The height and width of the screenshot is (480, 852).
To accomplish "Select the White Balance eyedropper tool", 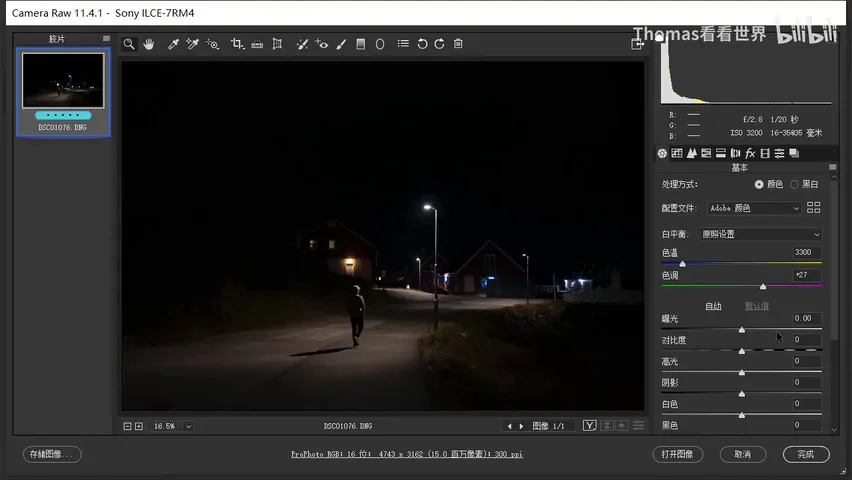I will coord(173,44).
